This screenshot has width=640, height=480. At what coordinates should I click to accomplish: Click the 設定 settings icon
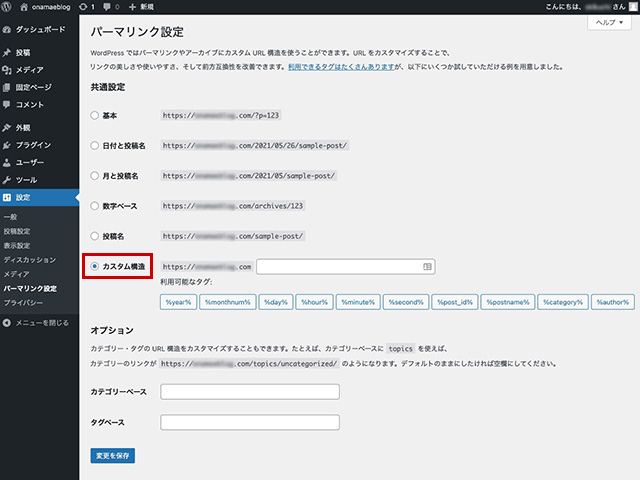(x=7, y=198)
